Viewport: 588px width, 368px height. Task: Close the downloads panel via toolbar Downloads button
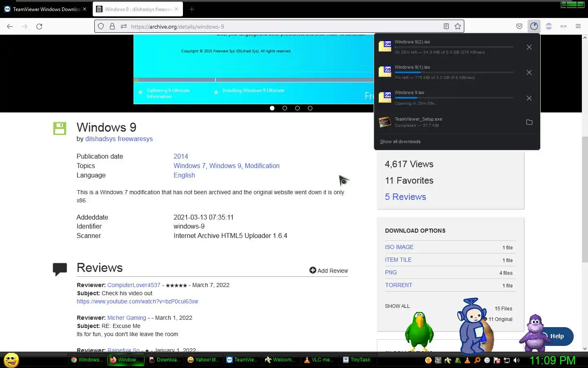[534, 27]
